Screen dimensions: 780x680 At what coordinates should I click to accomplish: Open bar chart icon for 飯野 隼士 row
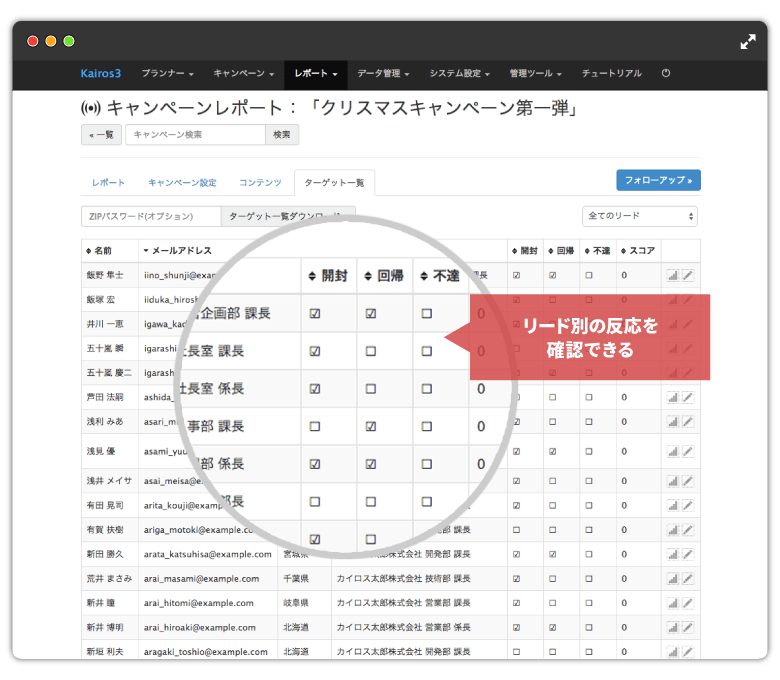[x=673, y=275]
